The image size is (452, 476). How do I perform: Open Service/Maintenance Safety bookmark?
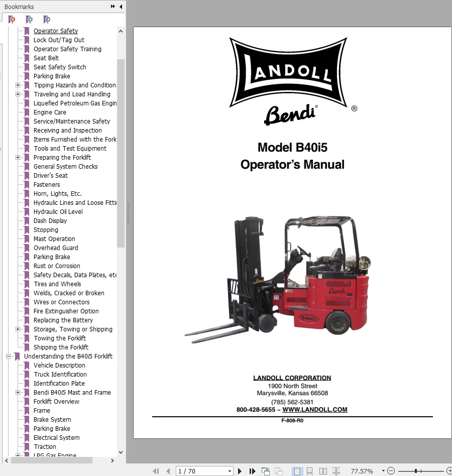(x=72, y=122)
